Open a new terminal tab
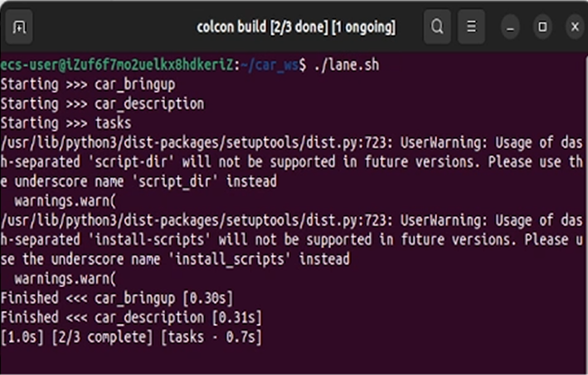Image resolution: width=588 pixels, height=375 pixels. [19, 27]
